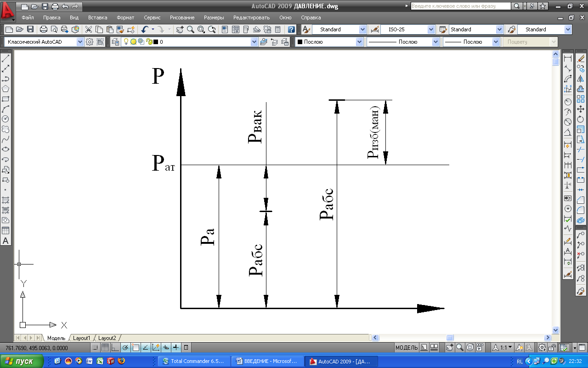Toggle Ortho mode in the status bar
Image resolution: width=588 pixels, height=368 pixels.
(115, 348)
